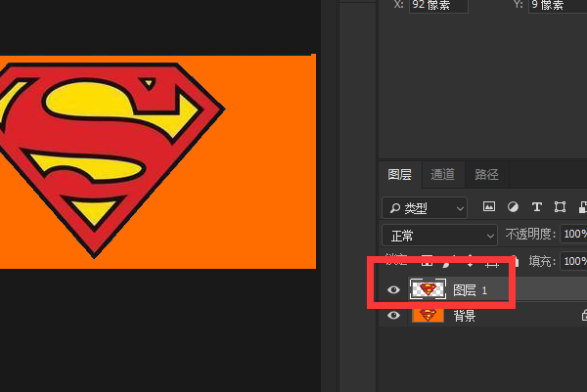Filter layers by pixel layers icon

[x=489, y=206]
